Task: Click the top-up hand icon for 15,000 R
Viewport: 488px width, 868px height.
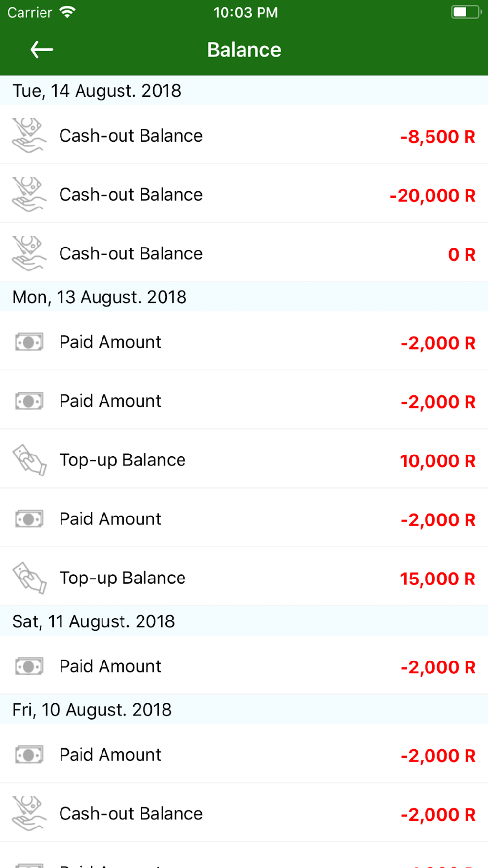Action: pyautogui.click(x=29, y=578)
